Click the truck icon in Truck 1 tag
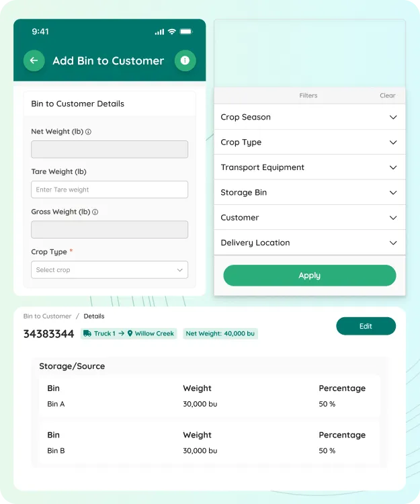This screenshot has height=504, width=420. pyautogui.click(x=87, y=333)
